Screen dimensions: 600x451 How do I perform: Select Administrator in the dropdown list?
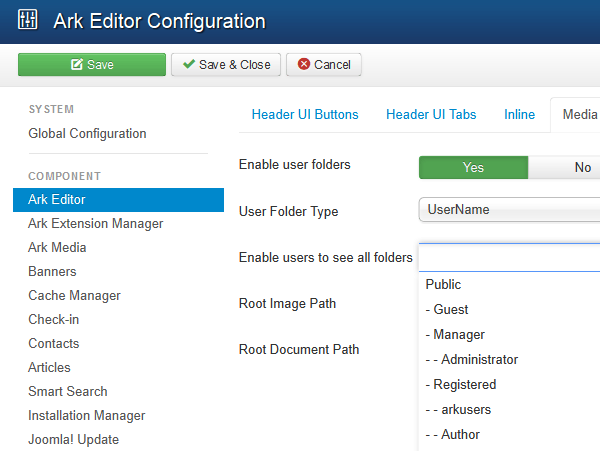[x=472, y=360]
